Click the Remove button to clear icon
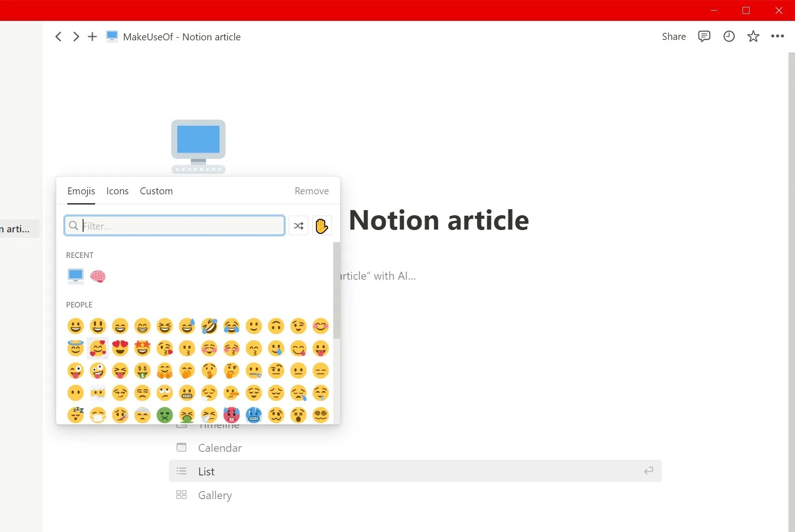 click(311, 191)
